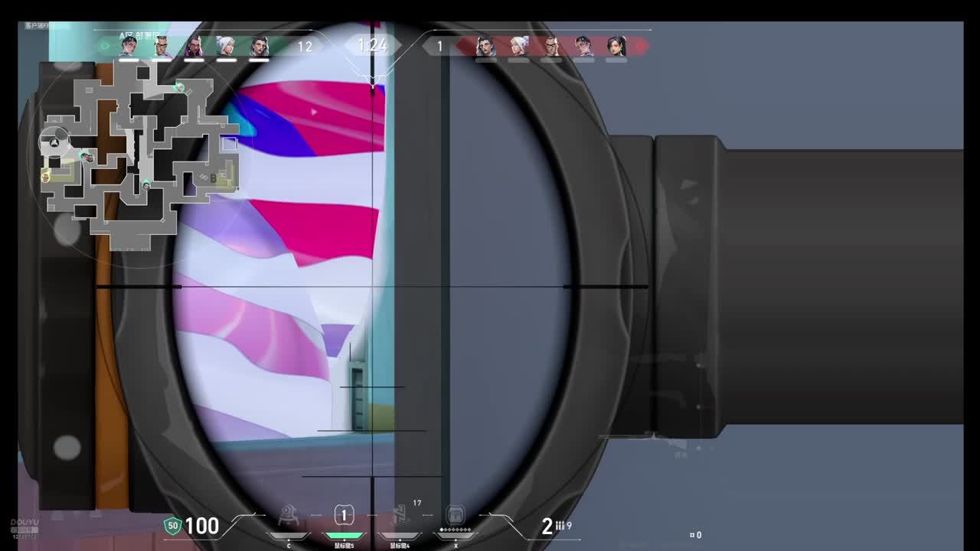Viewport: 980px width, 551px height.
Task: Click the enemy agent portrait wearing glasses
Action: point(551,46)
